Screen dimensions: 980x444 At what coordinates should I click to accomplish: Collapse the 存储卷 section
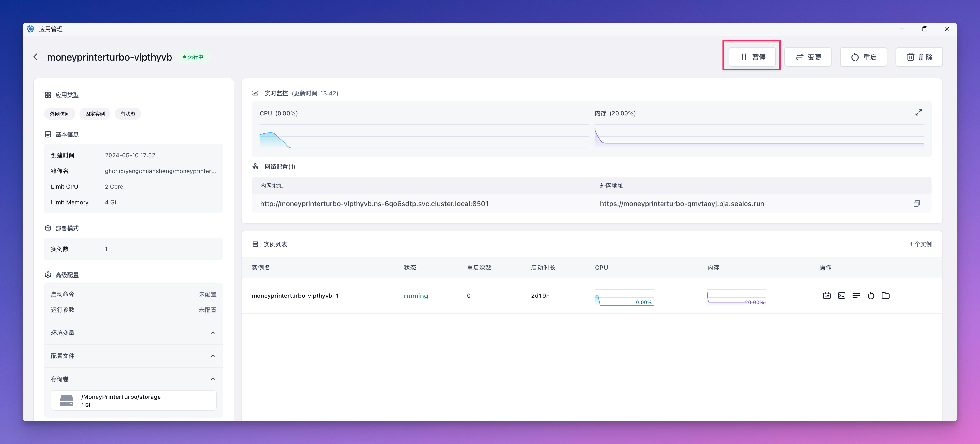(x=213, y=379)
